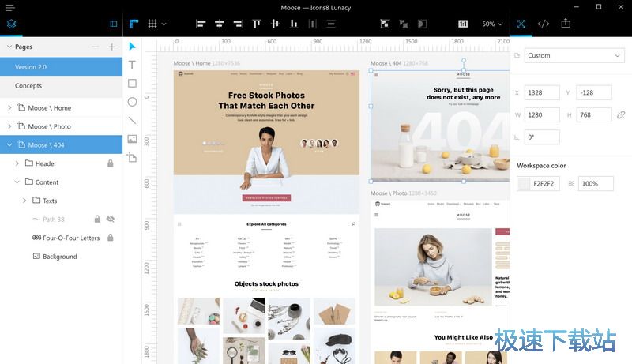
Task: Switch to the code view tab
Action: click(544, 24)
